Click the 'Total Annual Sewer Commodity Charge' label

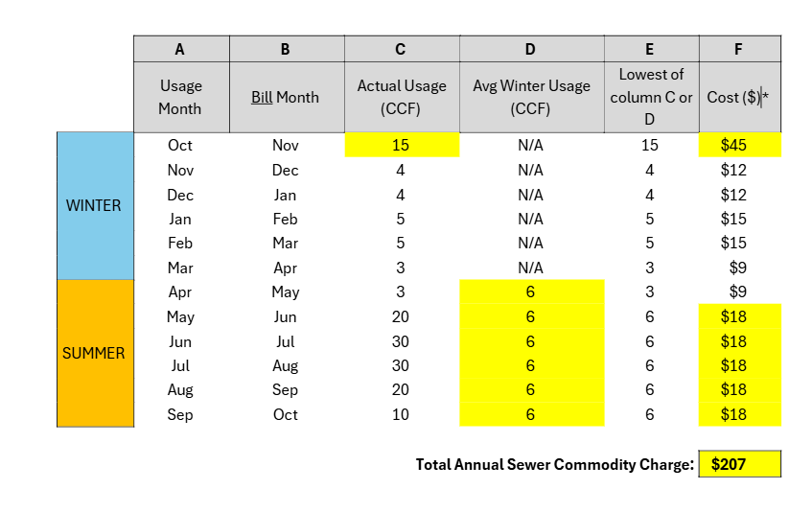point(554,464)
